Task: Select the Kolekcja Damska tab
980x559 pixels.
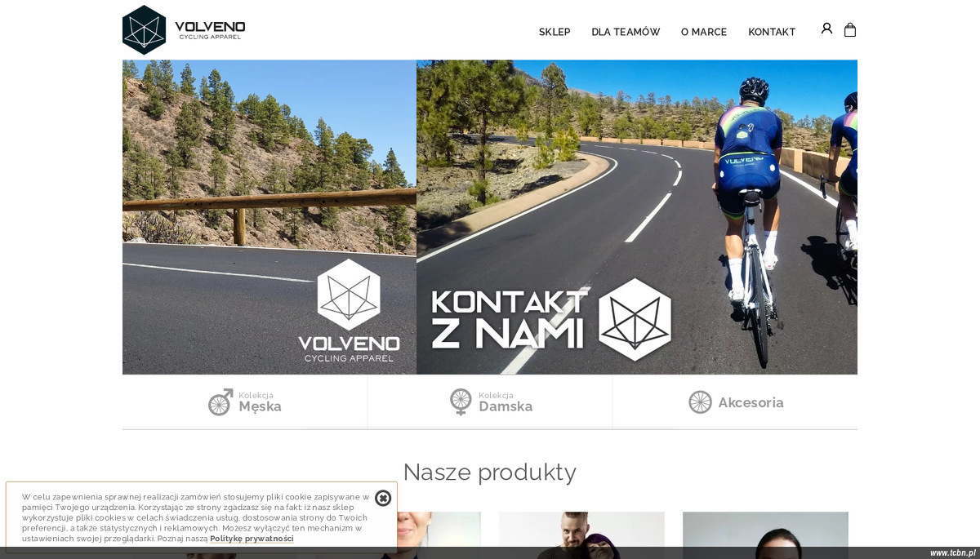Action: (x=490, y=402)
